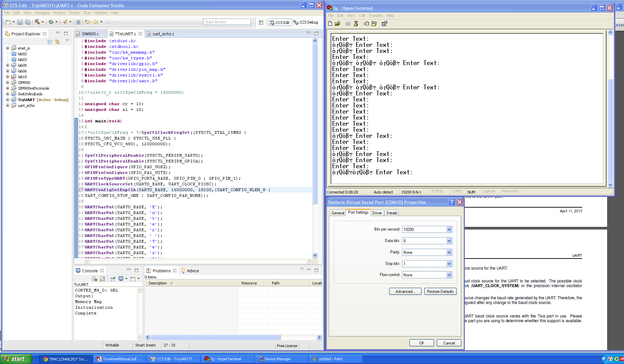The image size is (624, 364).
Task: Click Collapse All in Project Explorer
Action: pos(50,42)
